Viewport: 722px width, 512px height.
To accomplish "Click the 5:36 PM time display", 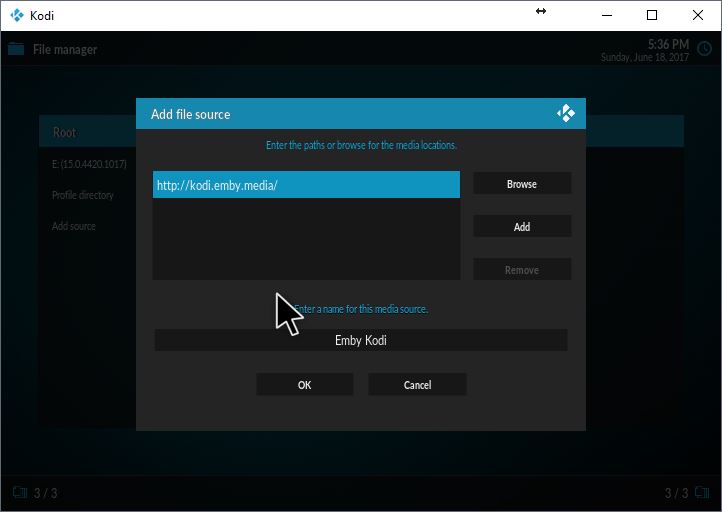I will (x=669, y=44).
